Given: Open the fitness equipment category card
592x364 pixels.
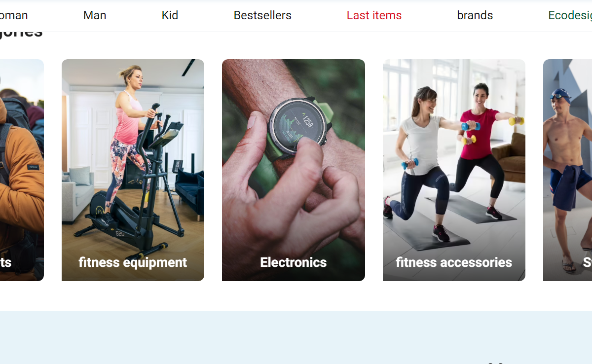Looking at the screenshot, I should coord(133,170).
